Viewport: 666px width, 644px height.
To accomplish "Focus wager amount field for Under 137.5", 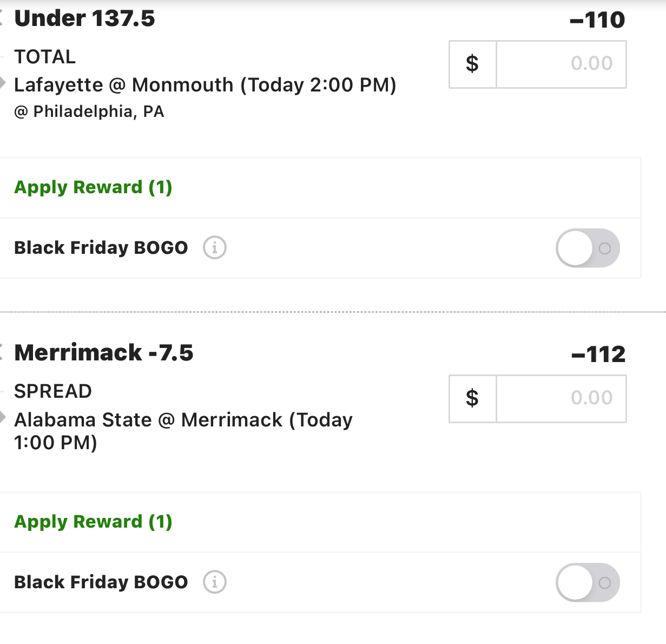I will coord(561,64).
